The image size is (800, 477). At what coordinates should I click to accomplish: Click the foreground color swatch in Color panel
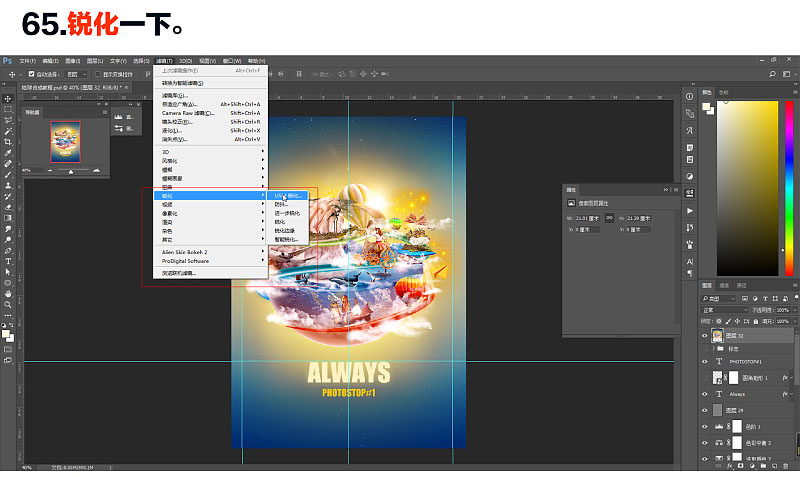coord(706,107)
